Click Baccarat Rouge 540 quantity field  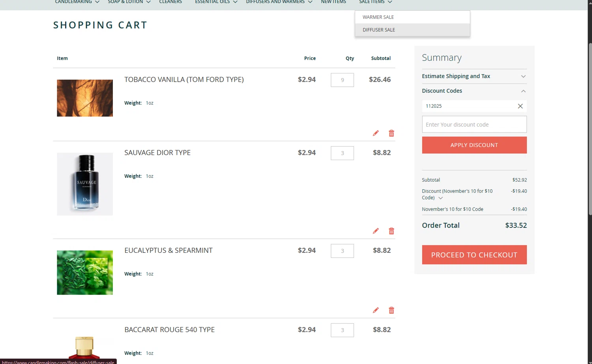342,330
